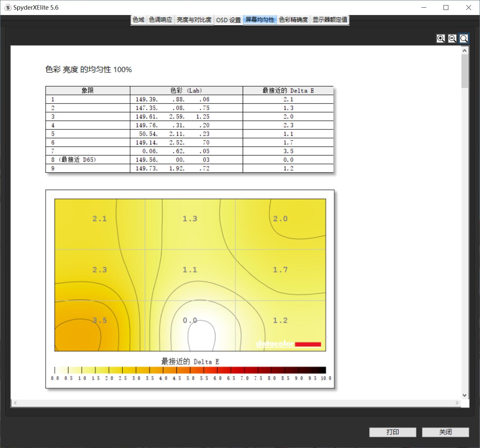Click the 2.5 mark on the Delta E scale
Image resolution: width=480 pixels, height=448 pixels.
point(122,378)
